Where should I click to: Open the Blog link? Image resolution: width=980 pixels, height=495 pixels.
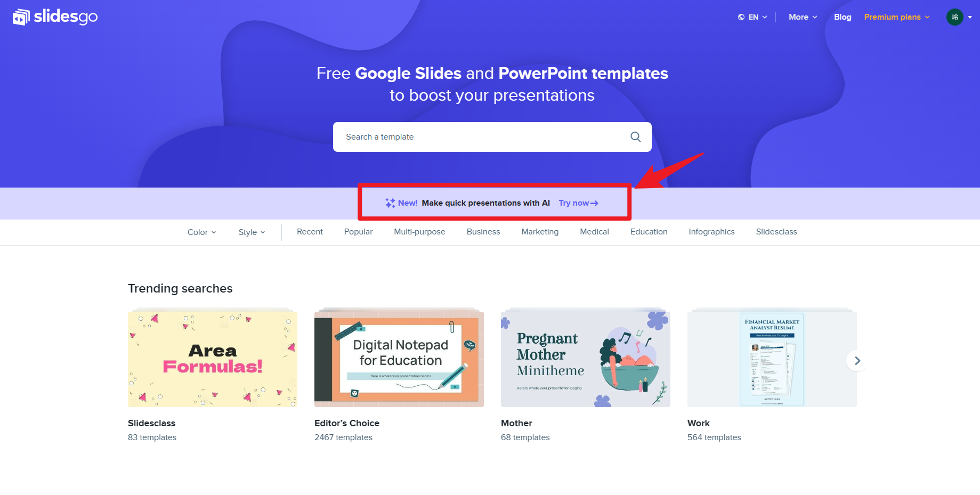point(843,17)
